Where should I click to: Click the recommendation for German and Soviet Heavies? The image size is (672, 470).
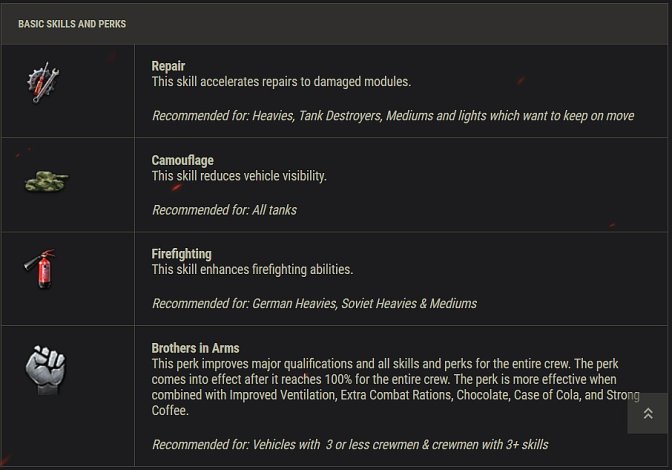pos(314,303)
